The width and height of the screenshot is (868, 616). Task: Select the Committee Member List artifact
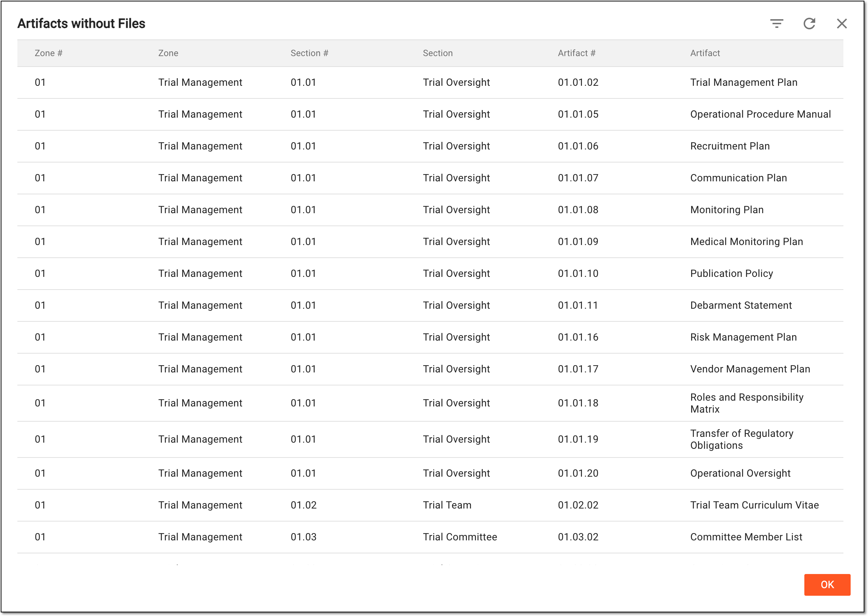point(746,537)
